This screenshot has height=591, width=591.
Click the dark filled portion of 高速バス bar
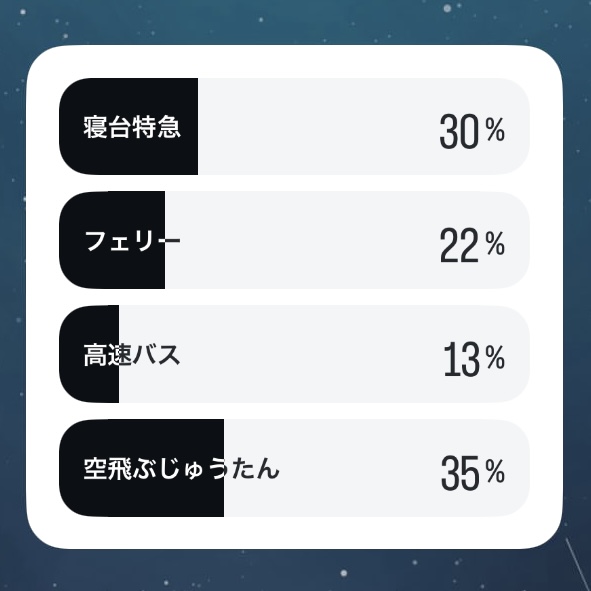click(x=89, y=354)
